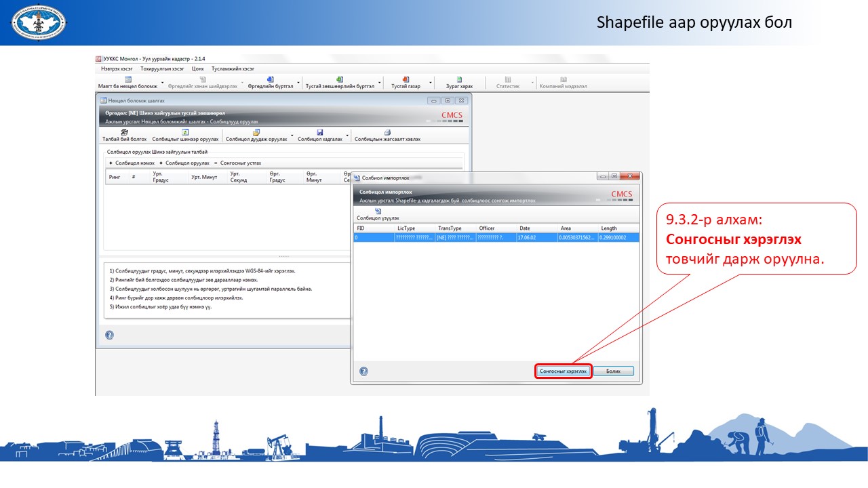Click the Солбицлын жагсаалт хэвлэх printer icon
Viewport: 868px width, 488px height.
(387, 132)
